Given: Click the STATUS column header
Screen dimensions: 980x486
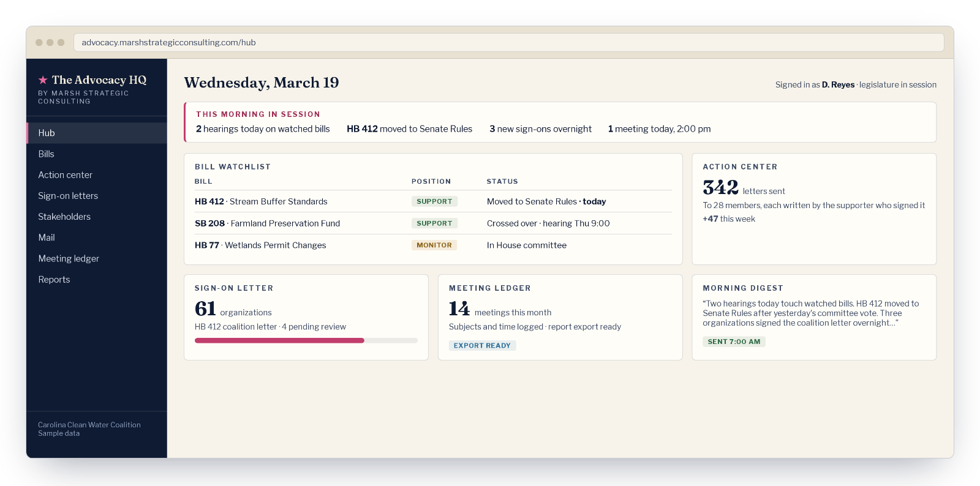Looking at the screenshot, I should click(502, 182).
